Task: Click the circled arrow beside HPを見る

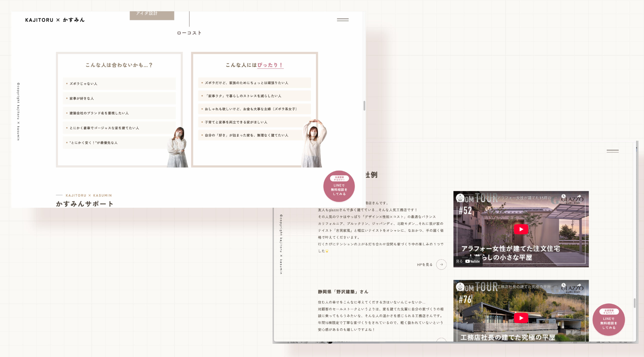Action: click(441, 264)
